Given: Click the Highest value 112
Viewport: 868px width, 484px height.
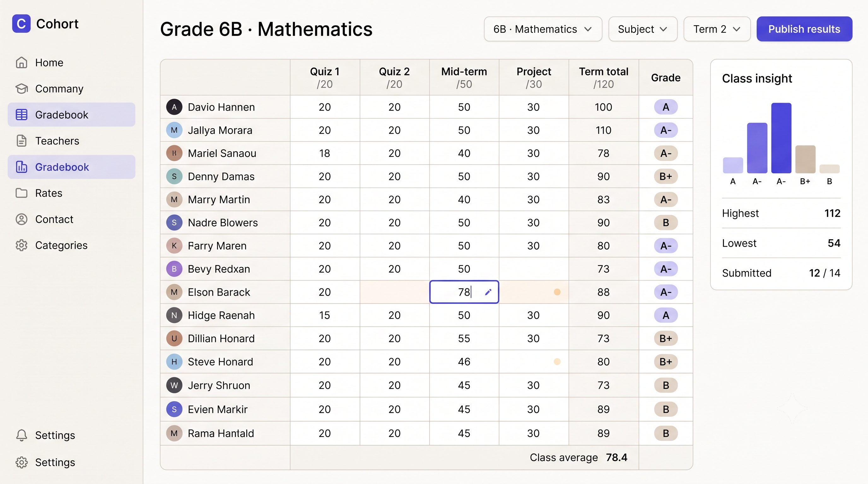Looking at the screenshot, I should pyautogui.click(x=832, y=213).
